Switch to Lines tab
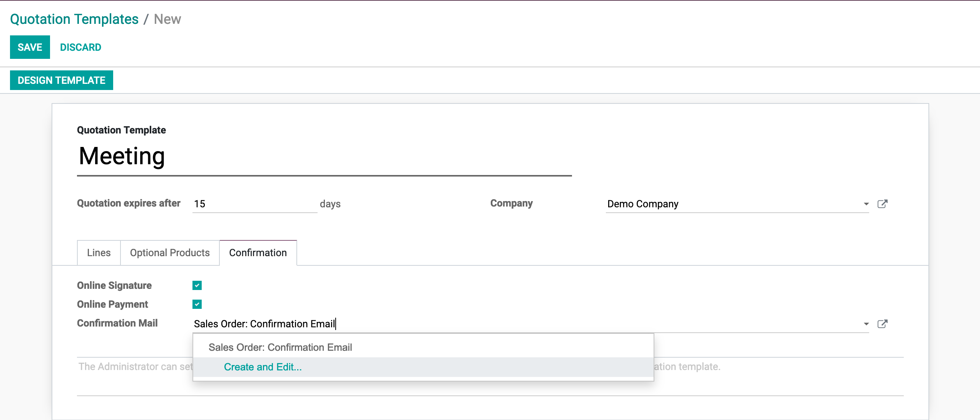The width and height of the screenshot is (980, 420). (x=99, y=253)
